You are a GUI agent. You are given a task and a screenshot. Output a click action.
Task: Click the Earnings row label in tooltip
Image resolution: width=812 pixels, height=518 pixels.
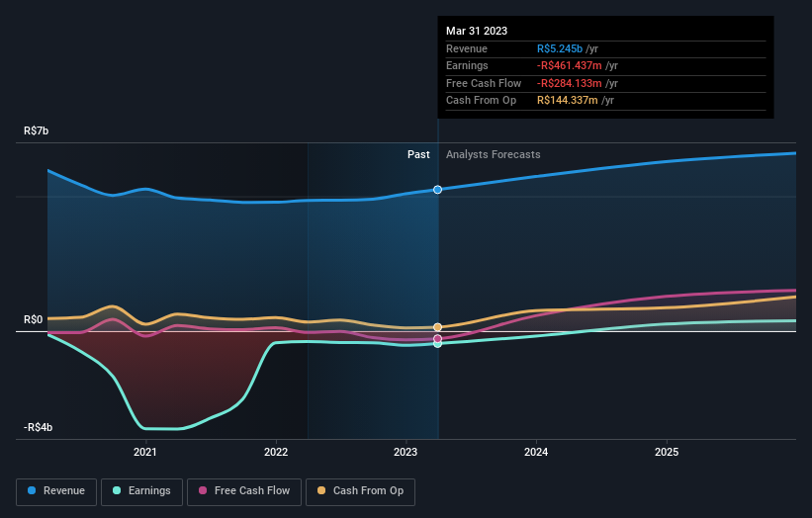pos(467,65)
